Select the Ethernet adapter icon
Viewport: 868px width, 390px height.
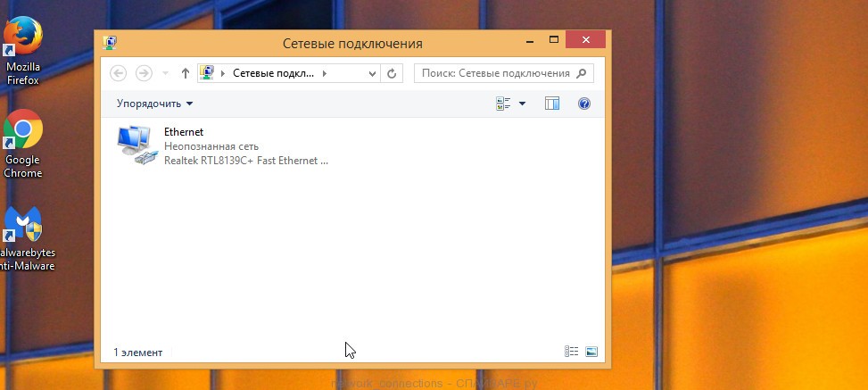pyautogui.click(x=136, y=145)
